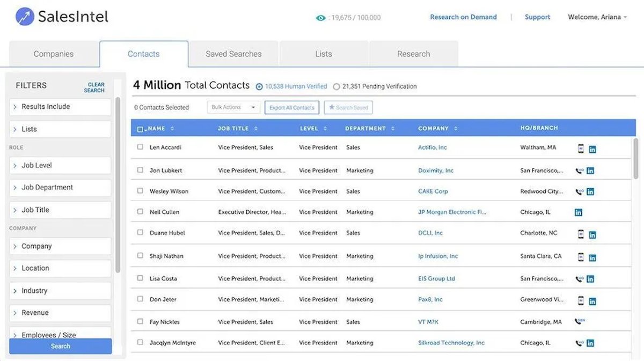Open Wesley Wilson's LinkedIn icon
The image size is (644, 361).
590,191
